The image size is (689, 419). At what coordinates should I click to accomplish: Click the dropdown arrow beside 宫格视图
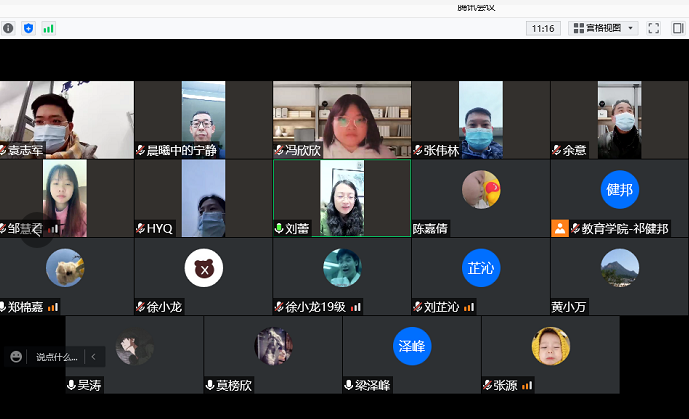(631, 28)
